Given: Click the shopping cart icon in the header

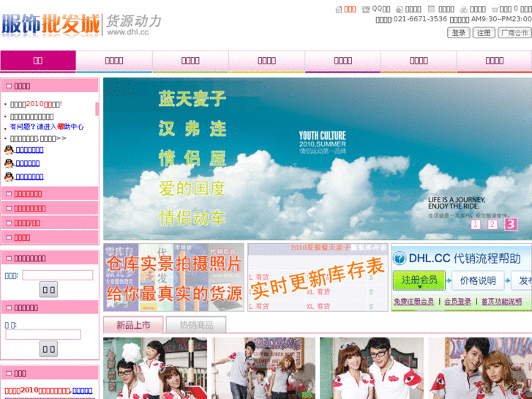Looking at the screenshot, I should click(495, 10).
